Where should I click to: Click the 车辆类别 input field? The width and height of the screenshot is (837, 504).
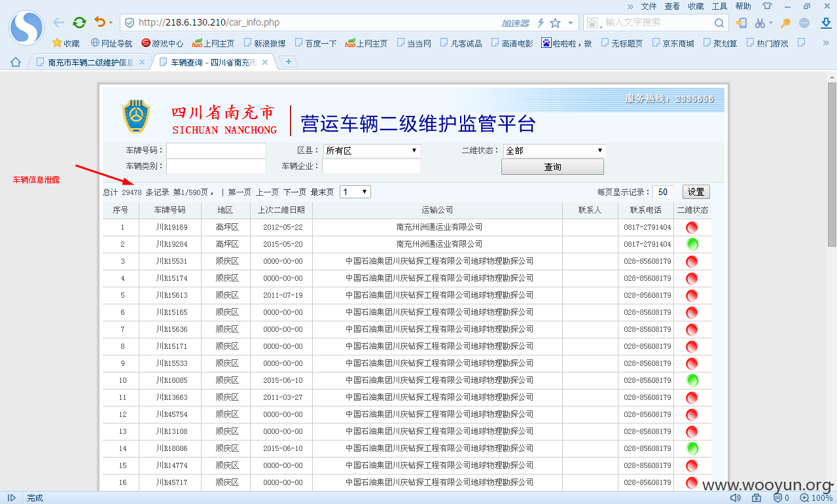pos(216,166)
